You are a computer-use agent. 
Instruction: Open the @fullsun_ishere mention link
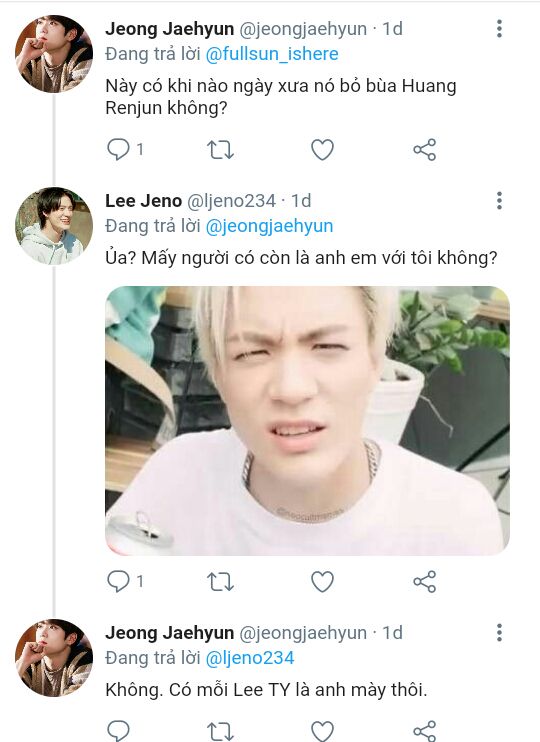tap(272, 54)
